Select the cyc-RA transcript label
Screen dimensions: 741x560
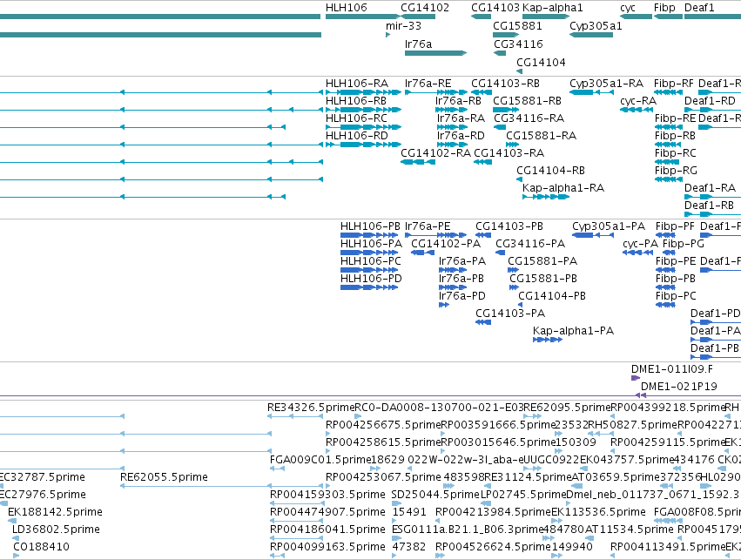pos(638,101)
